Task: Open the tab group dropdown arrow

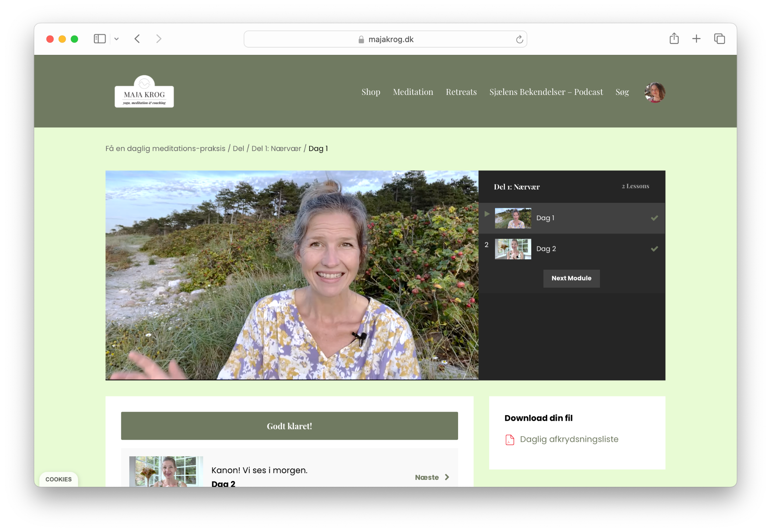Action: [x=116, y=39]
